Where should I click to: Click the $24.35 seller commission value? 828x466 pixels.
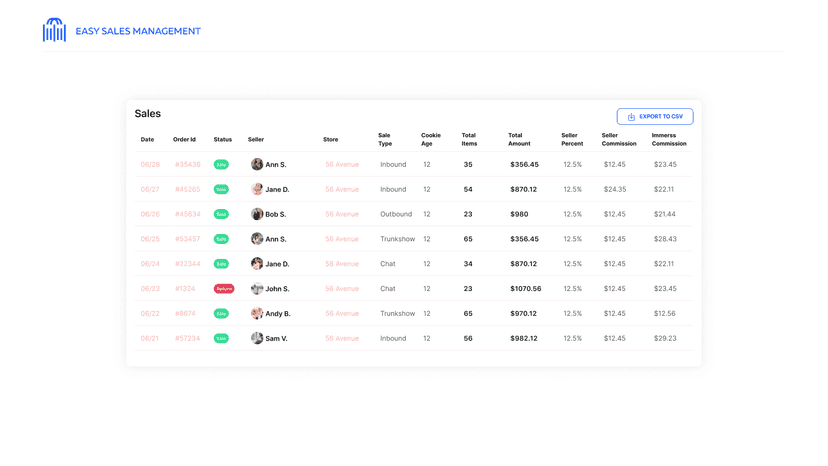[x=615, y=189]
